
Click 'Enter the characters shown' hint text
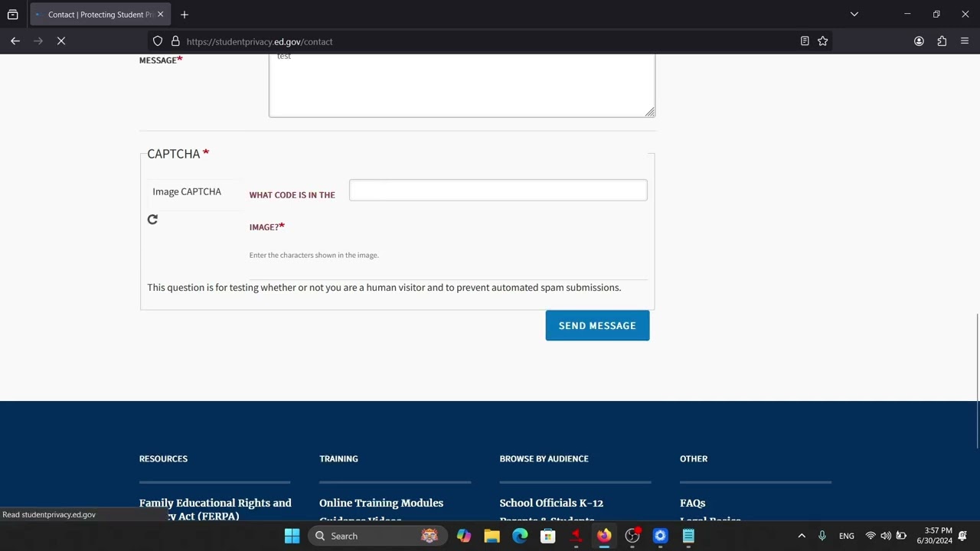point(314,255)
